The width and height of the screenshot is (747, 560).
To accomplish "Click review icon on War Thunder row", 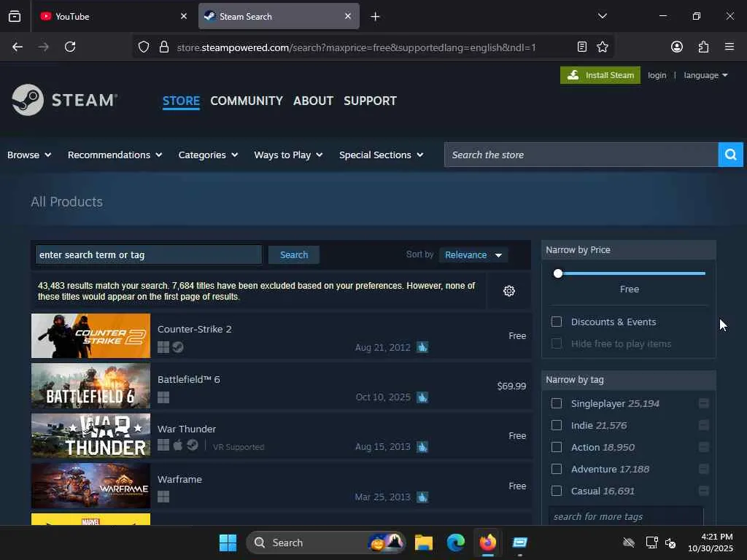I will point(422,447).
